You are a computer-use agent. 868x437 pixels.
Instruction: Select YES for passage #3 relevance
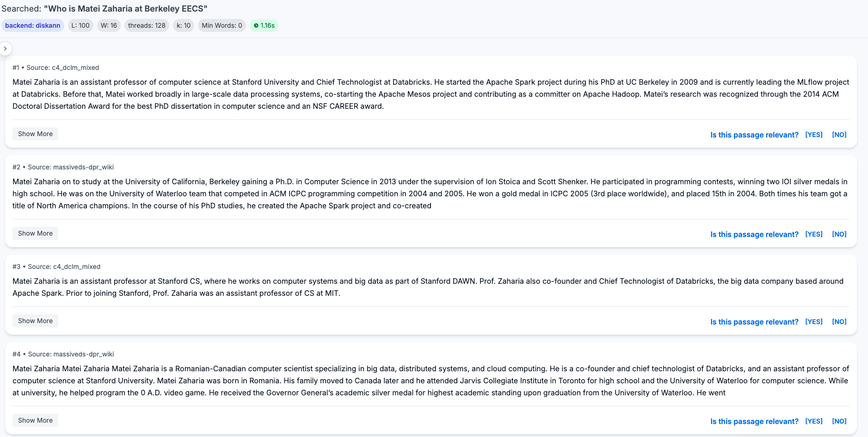(813, 322)
